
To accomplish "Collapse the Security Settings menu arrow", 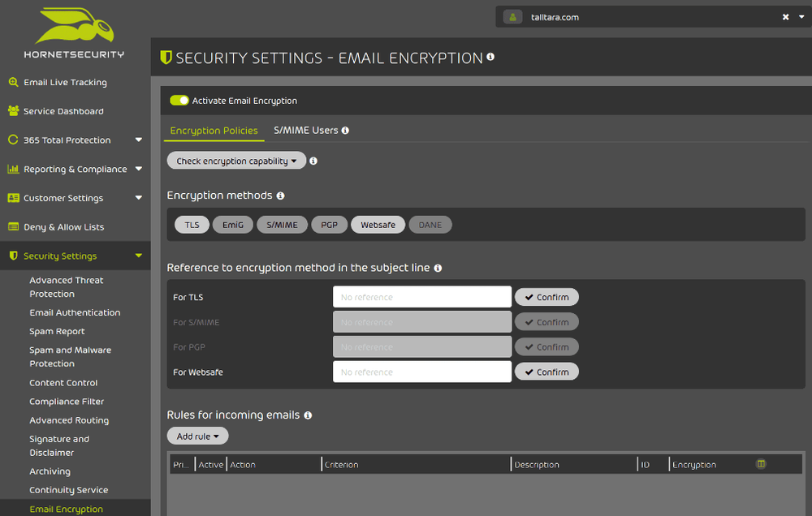I will (x=139, y=256).
